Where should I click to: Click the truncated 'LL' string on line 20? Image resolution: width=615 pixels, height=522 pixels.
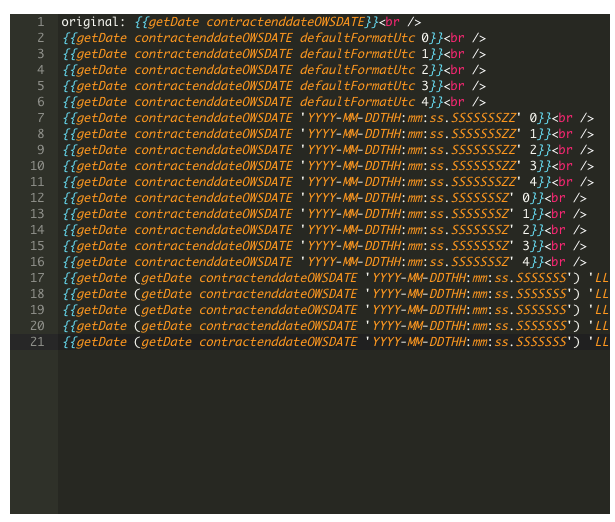599,326
